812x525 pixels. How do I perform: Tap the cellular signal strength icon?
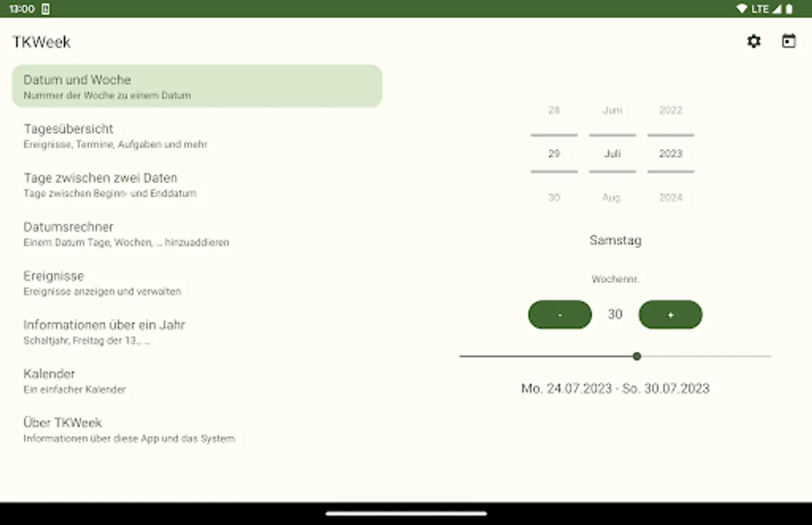[777, 9]
